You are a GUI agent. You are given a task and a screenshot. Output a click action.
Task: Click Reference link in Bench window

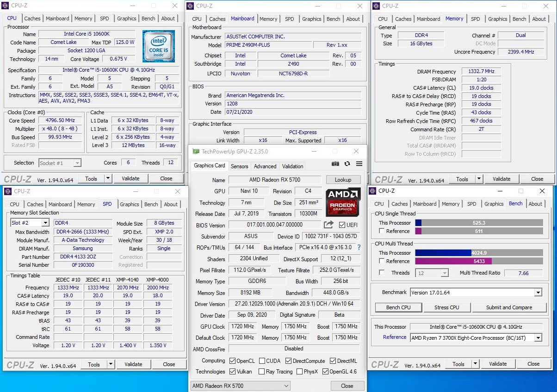(395, 337)
